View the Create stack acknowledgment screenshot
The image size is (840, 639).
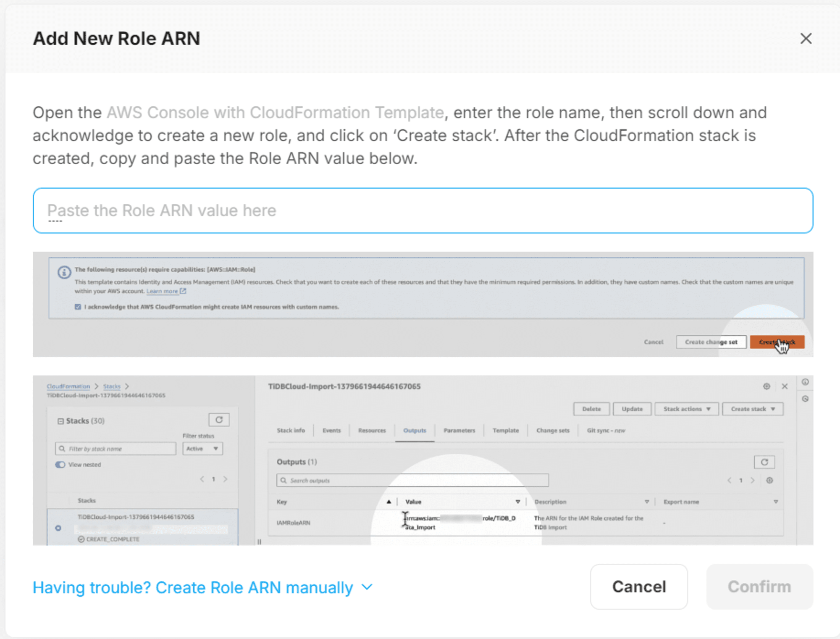423,304
